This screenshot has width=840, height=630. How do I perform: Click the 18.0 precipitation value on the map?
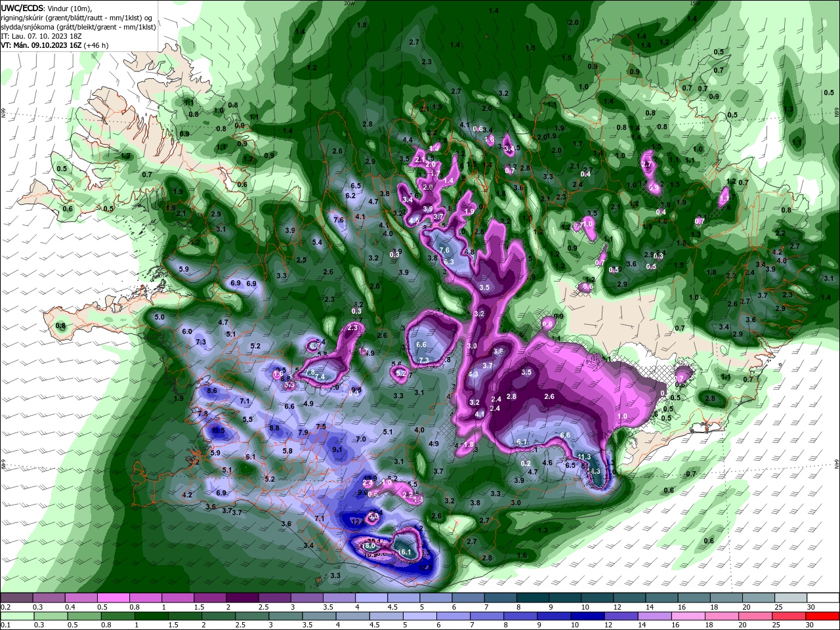[369, 546]
